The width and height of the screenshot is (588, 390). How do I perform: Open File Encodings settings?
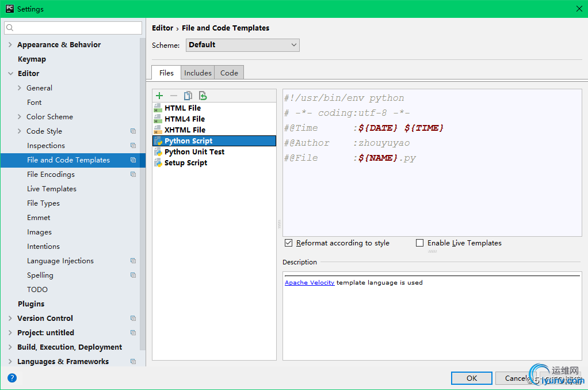[x=51, y=175]
